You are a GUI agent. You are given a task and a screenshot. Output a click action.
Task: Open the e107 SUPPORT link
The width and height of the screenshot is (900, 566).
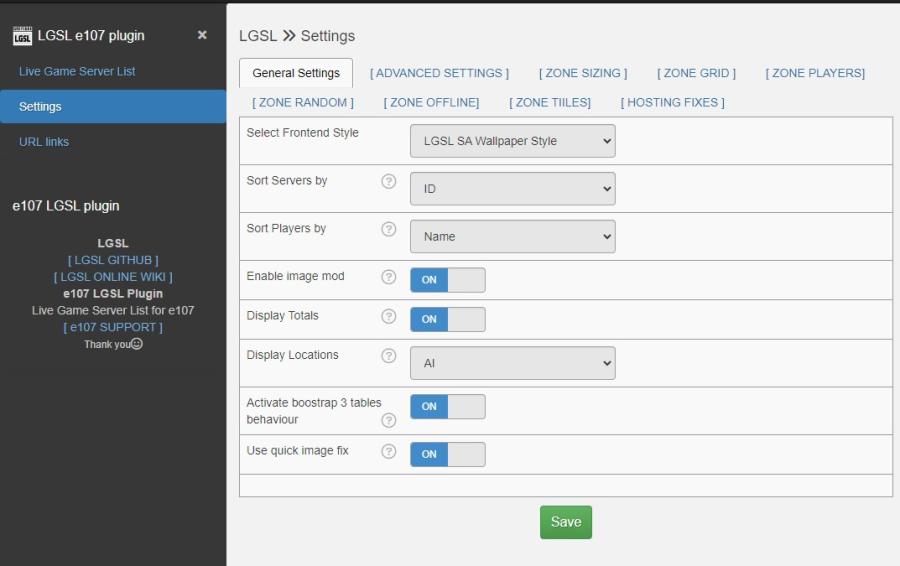tap(113, 327)
